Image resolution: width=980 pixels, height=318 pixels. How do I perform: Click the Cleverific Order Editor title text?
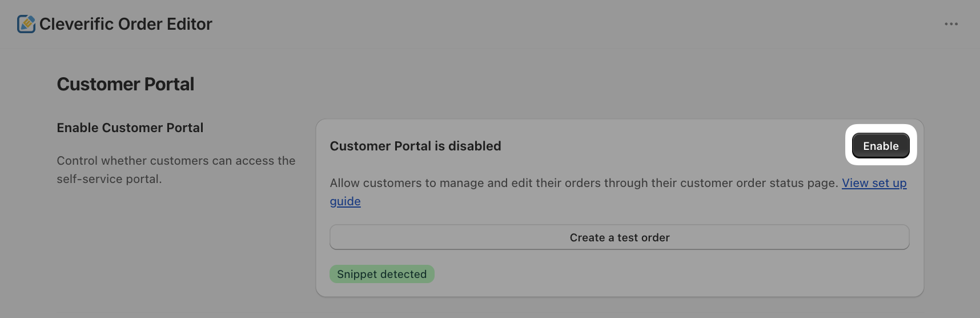tap(126, 24)
